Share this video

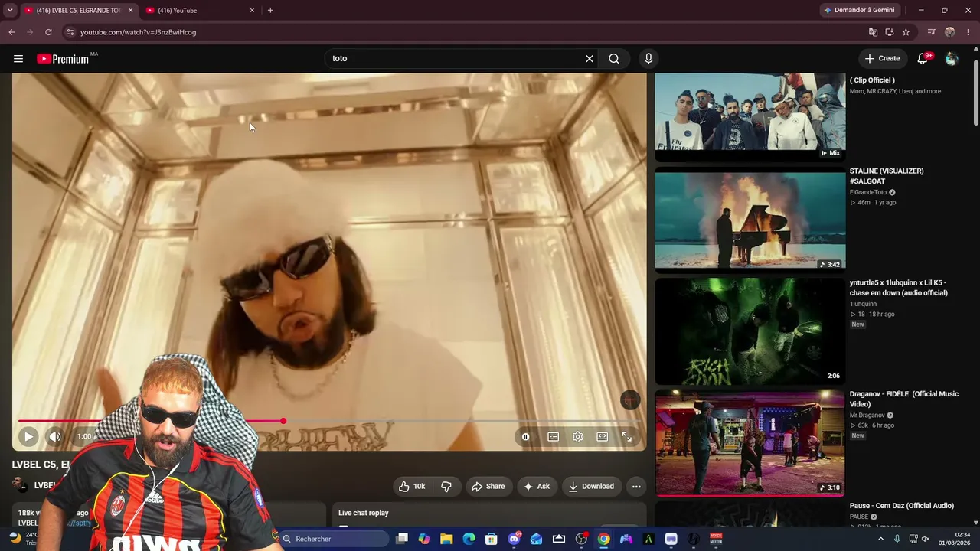(x=488, y=487)
